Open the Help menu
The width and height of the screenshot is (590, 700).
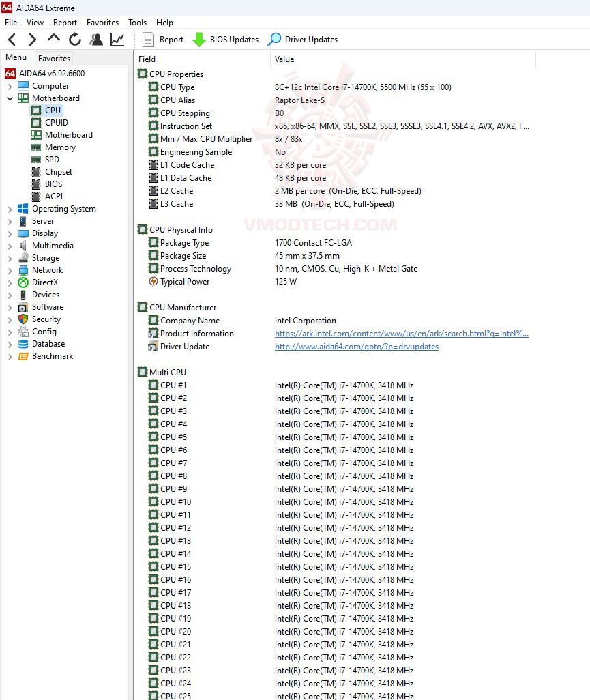(164, 23)
